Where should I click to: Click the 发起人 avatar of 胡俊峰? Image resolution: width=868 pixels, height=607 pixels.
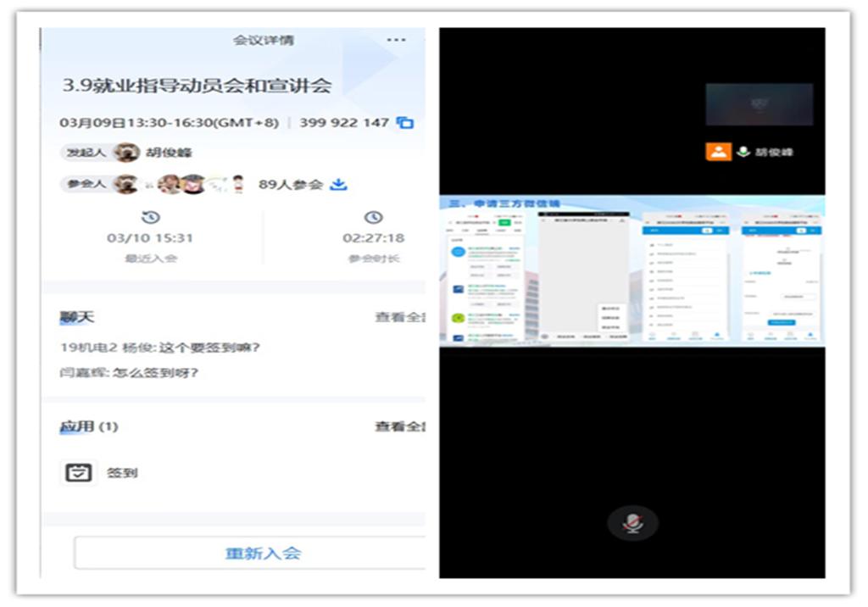coord(127,153)
